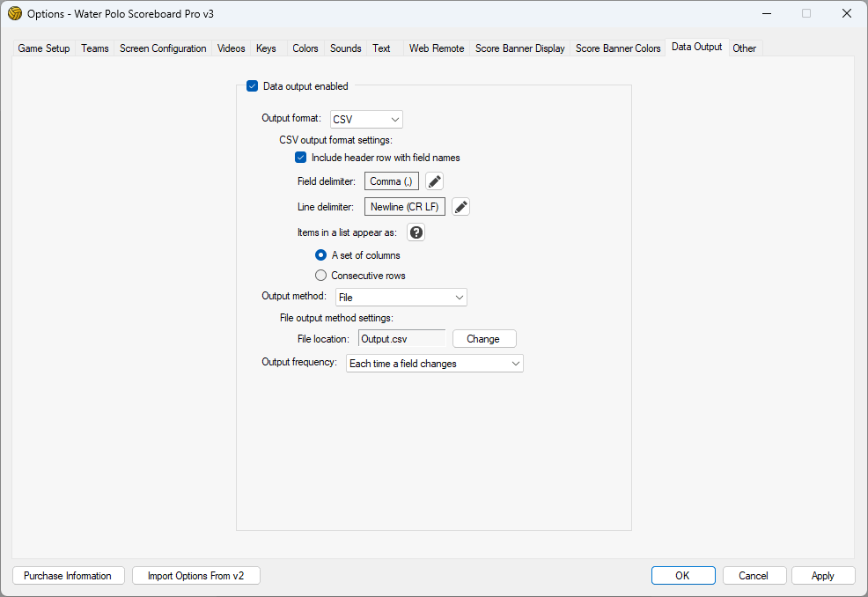
Task: Go to the Web Remote tab
Action: (x=437, y=48)
